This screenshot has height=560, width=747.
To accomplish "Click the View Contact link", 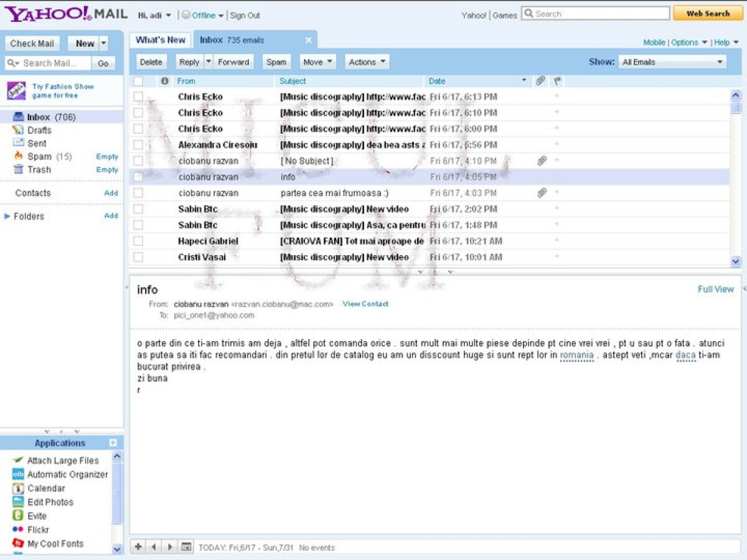I will (x=365, y=304).
